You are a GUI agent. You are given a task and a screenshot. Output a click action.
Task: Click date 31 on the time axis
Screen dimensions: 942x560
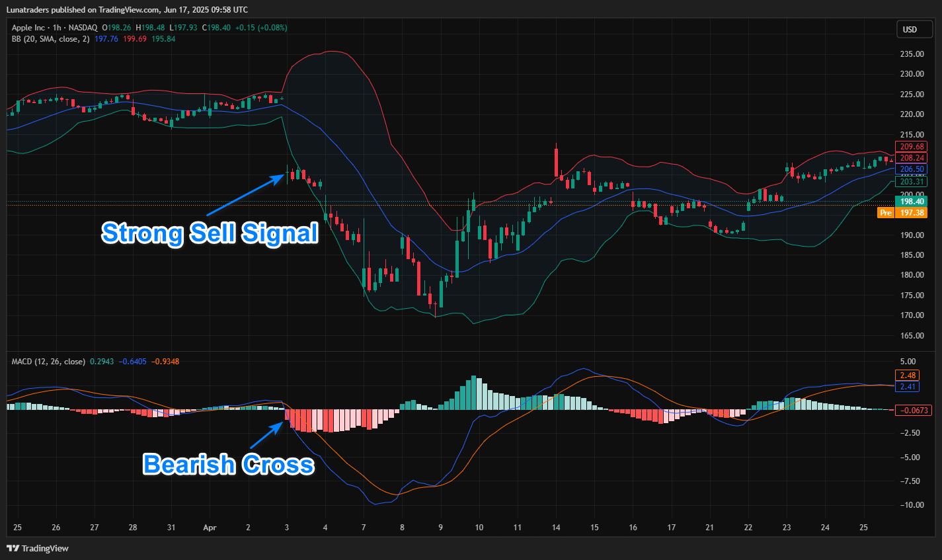click(171, 528)
